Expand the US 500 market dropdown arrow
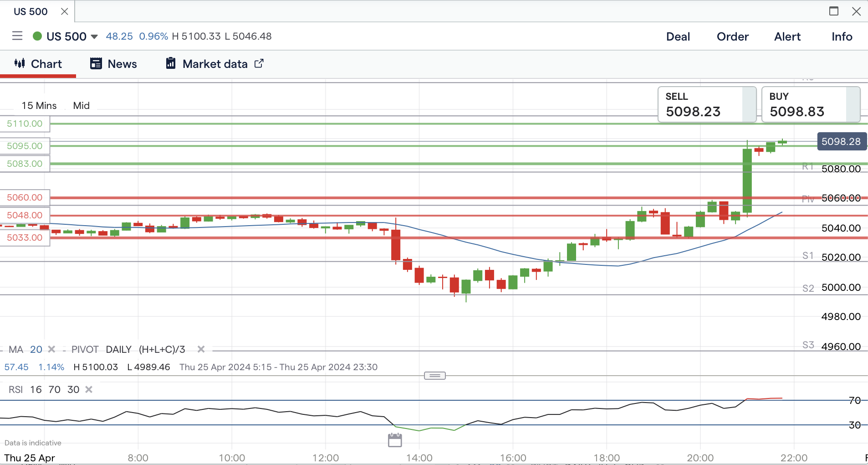Viewport: 868px width, 465px height. [94, 36]
